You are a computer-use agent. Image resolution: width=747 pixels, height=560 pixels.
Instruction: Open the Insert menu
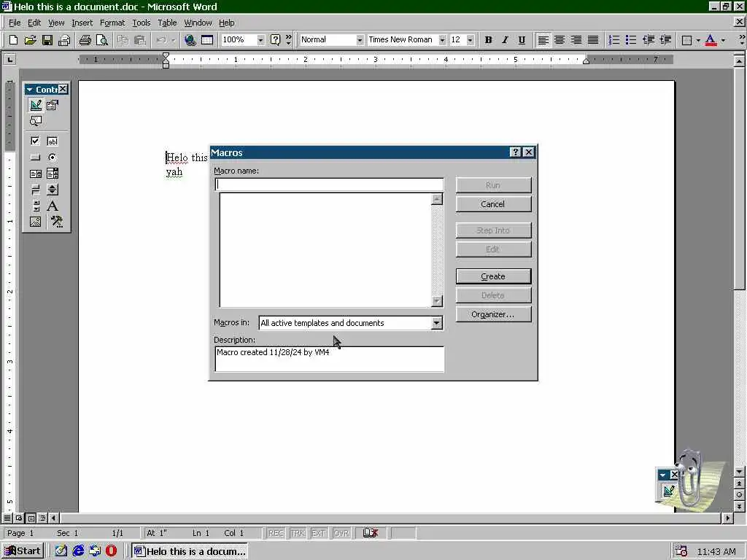tap(82, 23)
